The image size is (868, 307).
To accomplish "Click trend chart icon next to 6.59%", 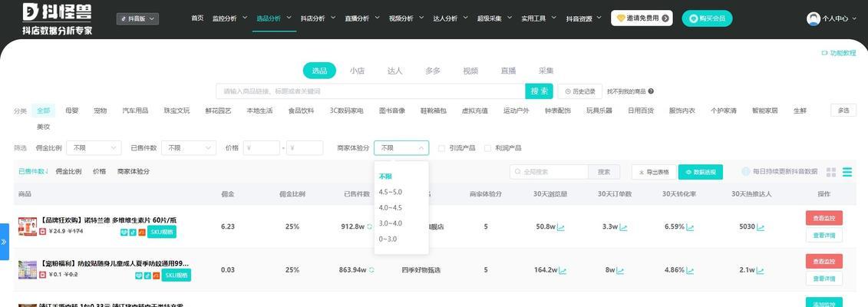I will tap(690, 226).
